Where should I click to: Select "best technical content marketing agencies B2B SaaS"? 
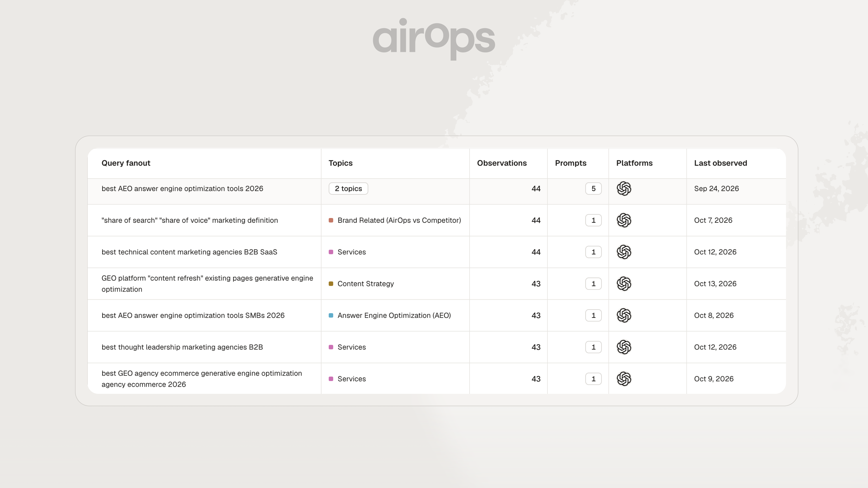pyautogui.click(x=189, y=252)
